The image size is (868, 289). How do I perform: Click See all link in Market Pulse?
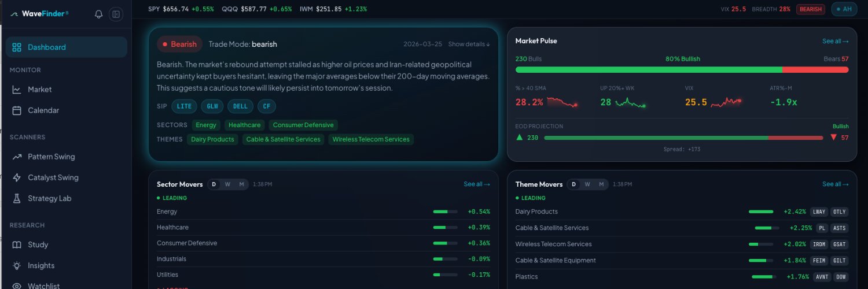(835, 41)
